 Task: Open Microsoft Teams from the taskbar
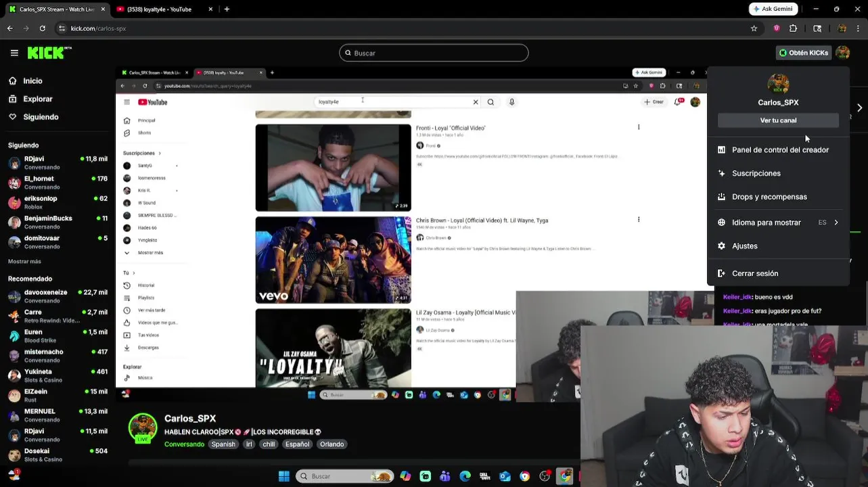[x=445, y=476]
